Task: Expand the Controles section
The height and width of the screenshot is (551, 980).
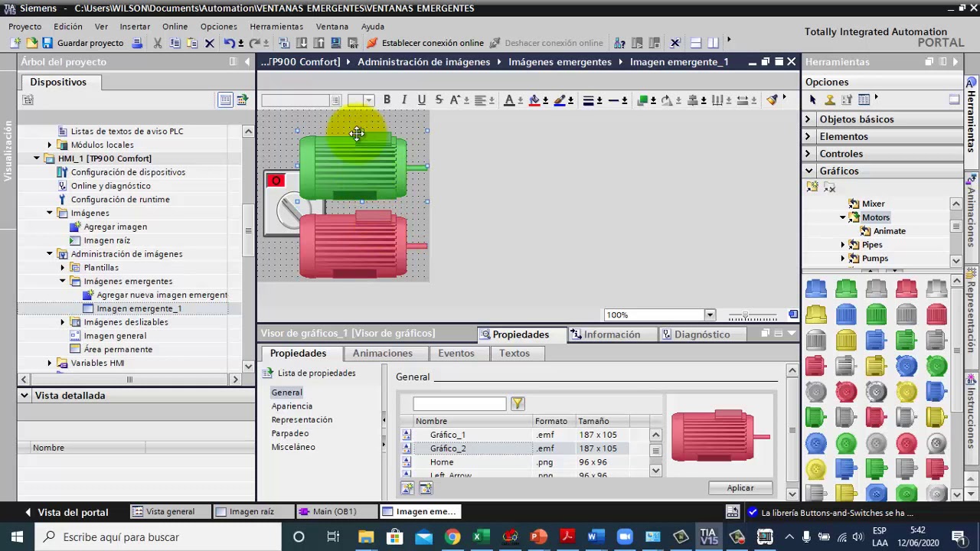Action: coord(808,154)
